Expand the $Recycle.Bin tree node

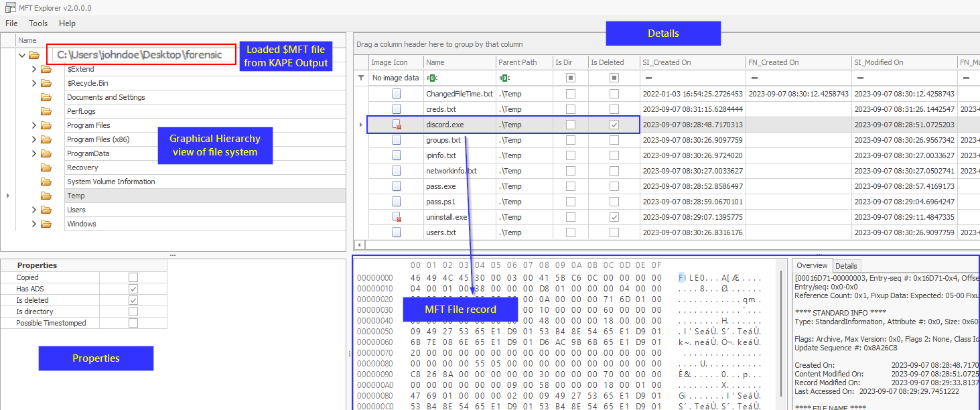click(34, 83)
